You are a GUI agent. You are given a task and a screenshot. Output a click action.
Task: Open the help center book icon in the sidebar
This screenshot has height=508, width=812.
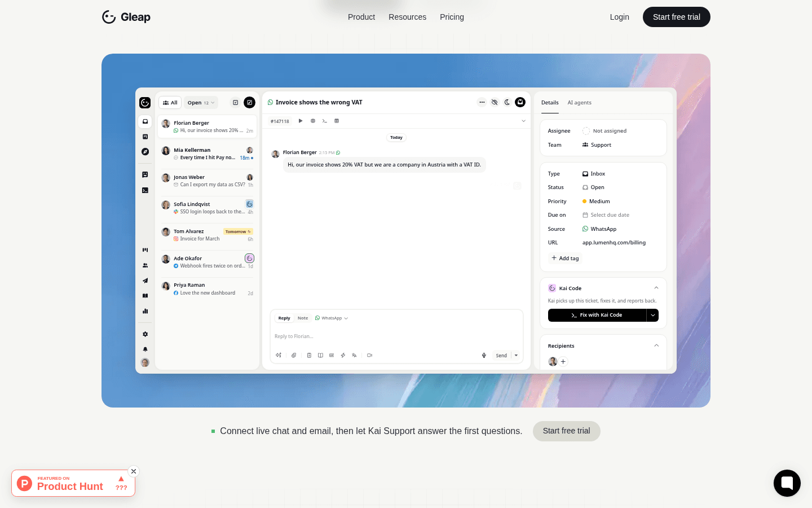(x=145, y=296)
